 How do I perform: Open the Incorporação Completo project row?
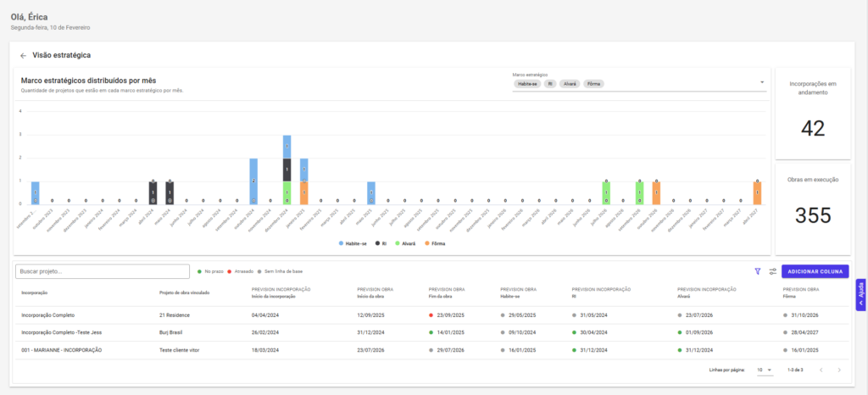pos(48,314)
